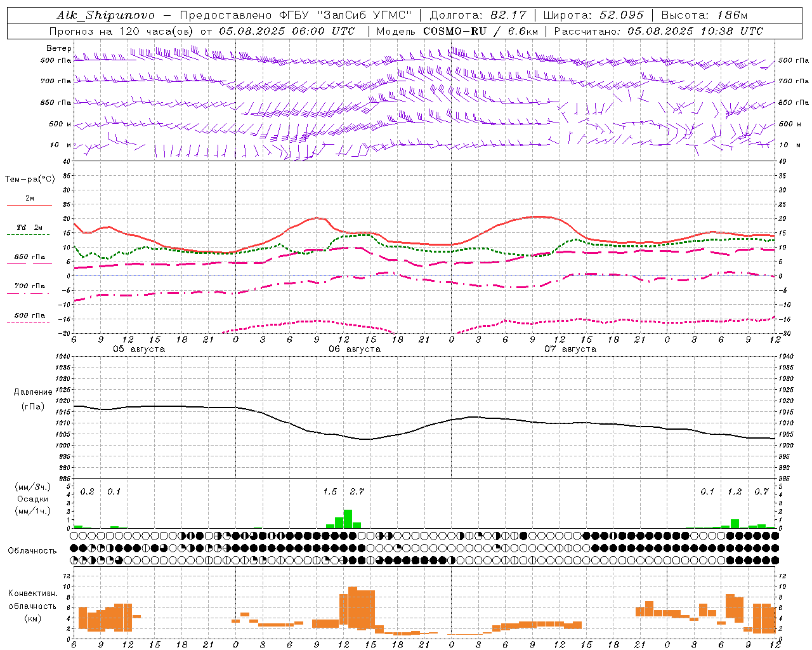Click the forecast start time '05.08.2025 06:00 UTC'

pos(287,31)
